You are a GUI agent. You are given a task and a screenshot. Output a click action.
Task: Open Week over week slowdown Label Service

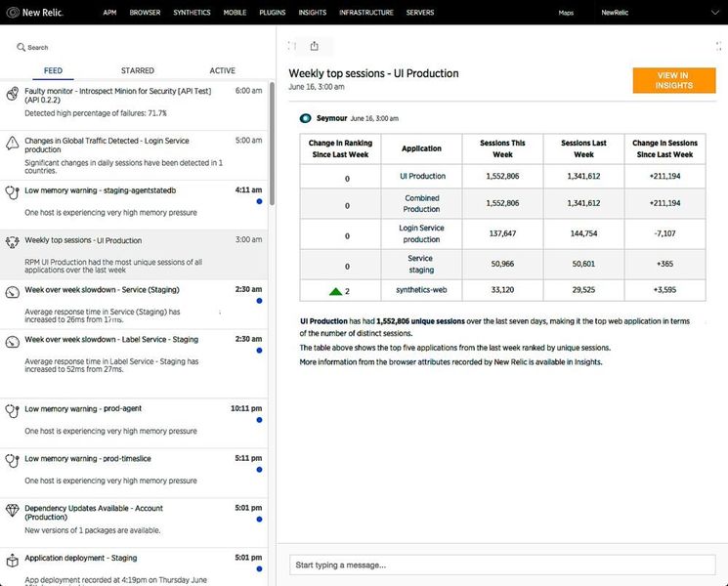[x=134, y=363]
